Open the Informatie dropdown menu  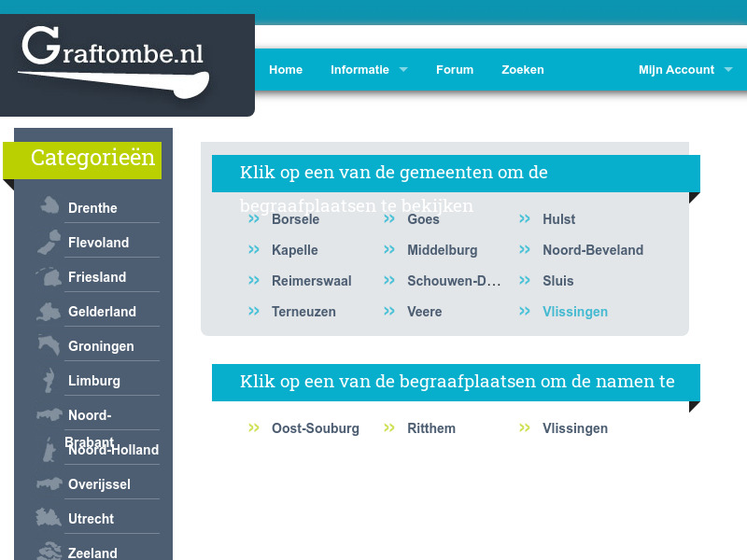[x=362, y=69]
